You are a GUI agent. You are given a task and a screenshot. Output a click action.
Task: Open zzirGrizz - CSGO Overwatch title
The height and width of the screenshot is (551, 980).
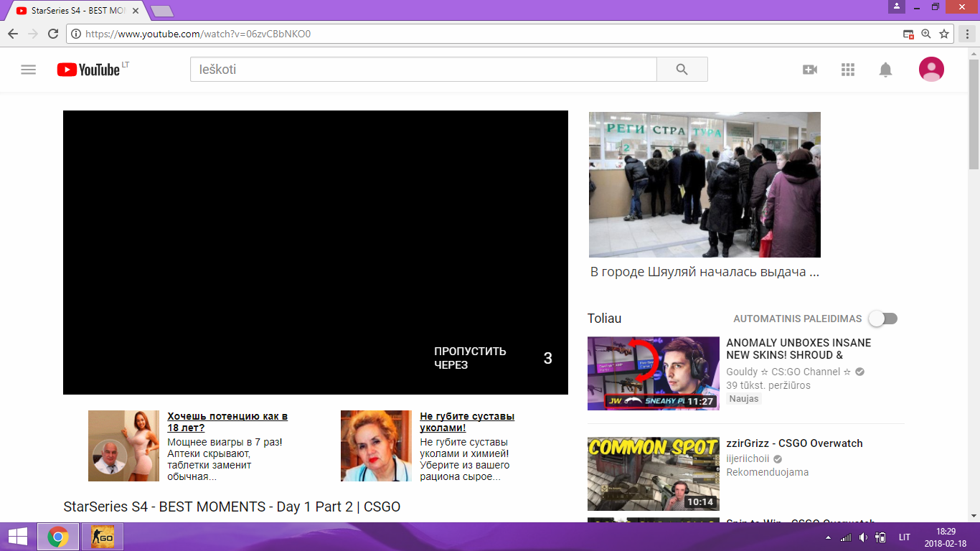pyautogui.click(x=794, y=443)
